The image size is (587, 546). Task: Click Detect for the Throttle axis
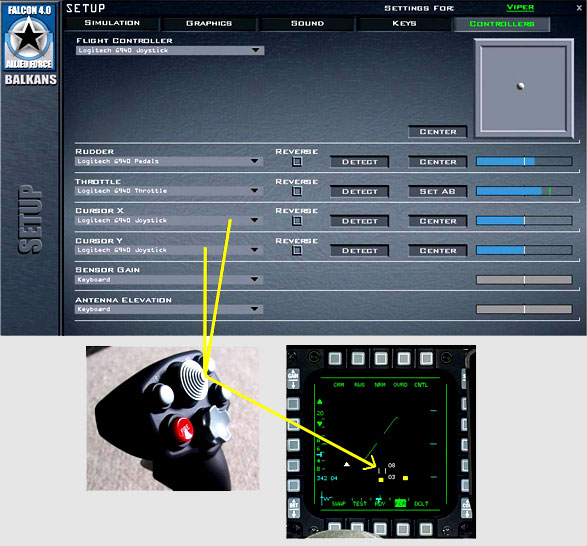359,191
